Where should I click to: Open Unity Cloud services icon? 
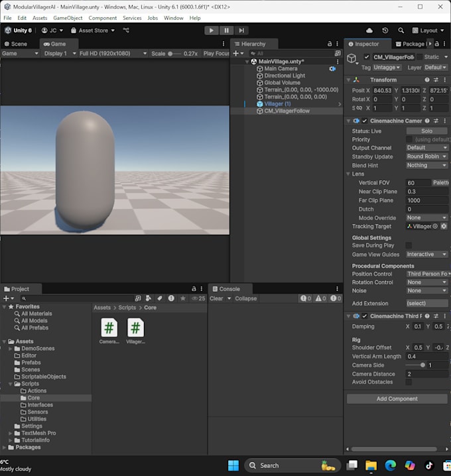[369, 30]
